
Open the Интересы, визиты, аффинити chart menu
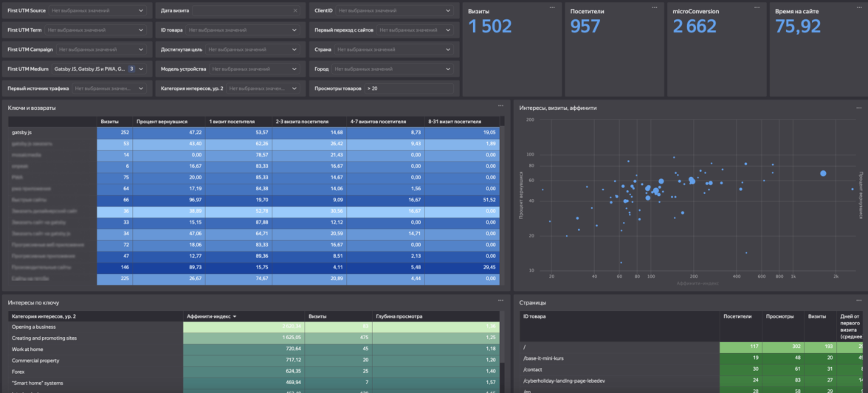(858, 106)
